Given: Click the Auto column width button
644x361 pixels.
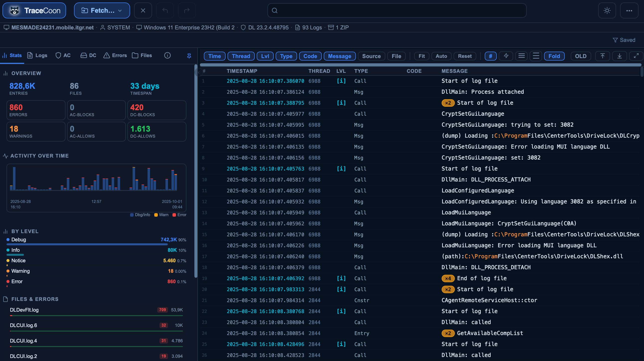Looking at the screenshot, I should click(x=441, y=56).
